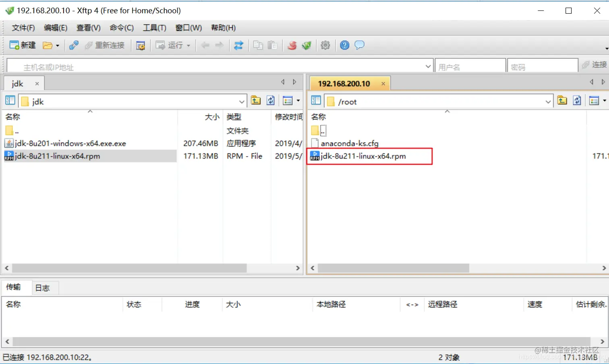This screenshot has width=609, height=364.
Task: Launch the red Xshell icon
Action: point(292,45)
